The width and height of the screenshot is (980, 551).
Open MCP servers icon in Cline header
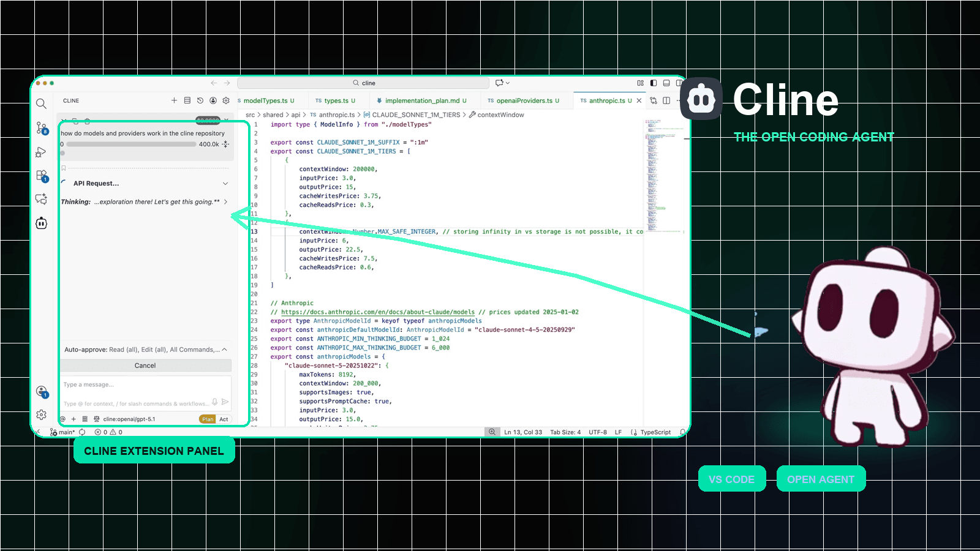point(187,100)
